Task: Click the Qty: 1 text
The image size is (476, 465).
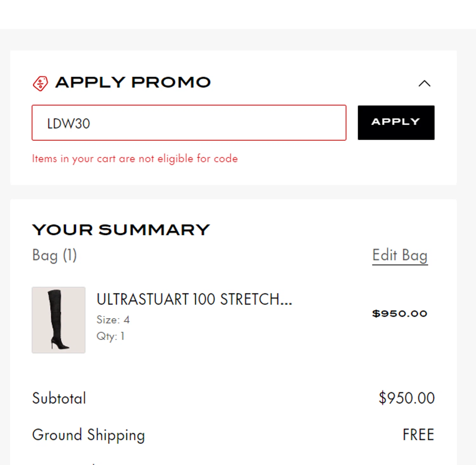Action: pos(110,336)
